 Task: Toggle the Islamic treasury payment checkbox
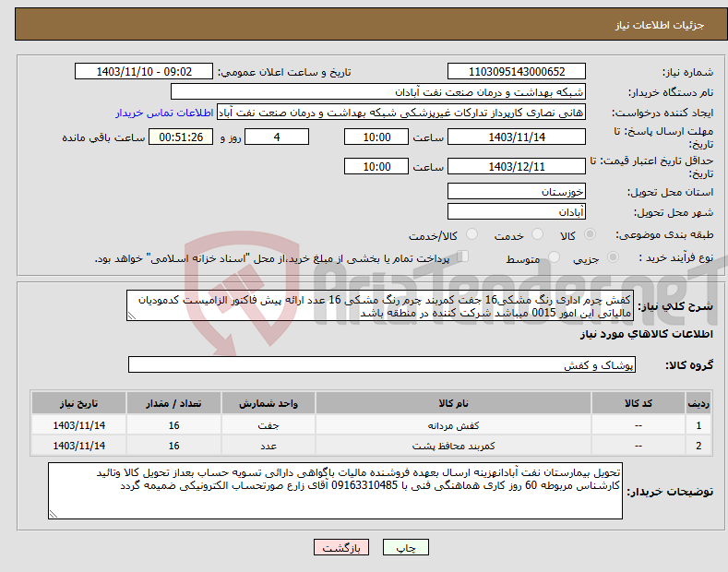tap(463, 256)
